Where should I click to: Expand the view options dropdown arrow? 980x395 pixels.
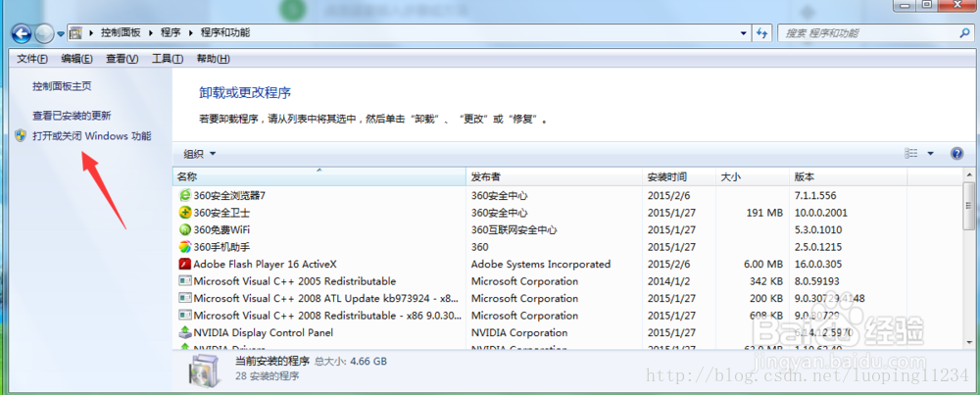pyautogui.click(x=930, y=153)
